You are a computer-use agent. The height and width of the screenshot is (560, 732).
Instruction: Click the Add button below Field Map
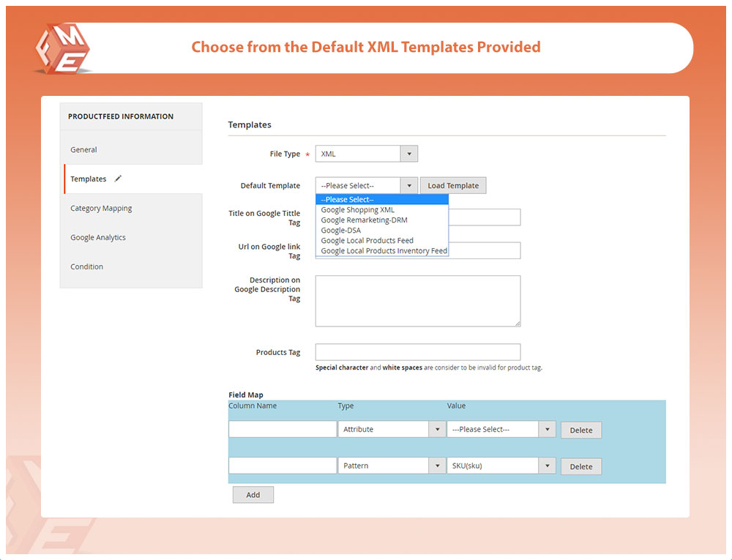click(253, 495)
